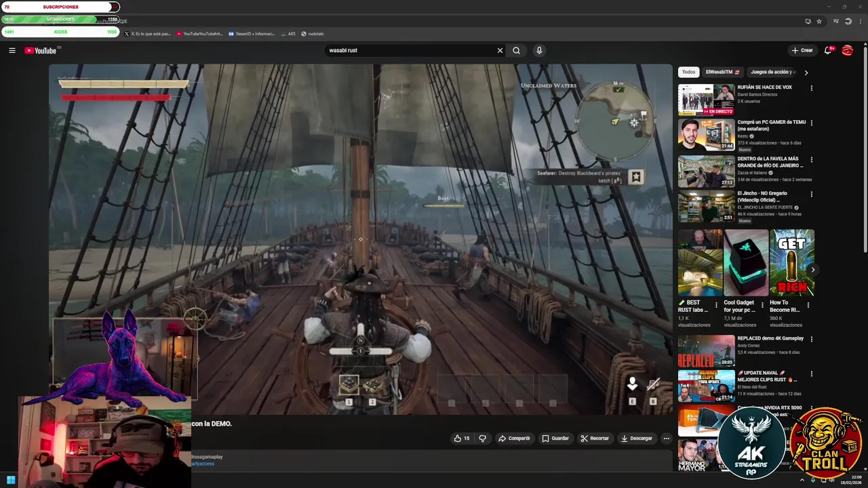This screenshot has width=868, height=488.
Task: Save video with the Guardar button
Action: coord(555,439)
